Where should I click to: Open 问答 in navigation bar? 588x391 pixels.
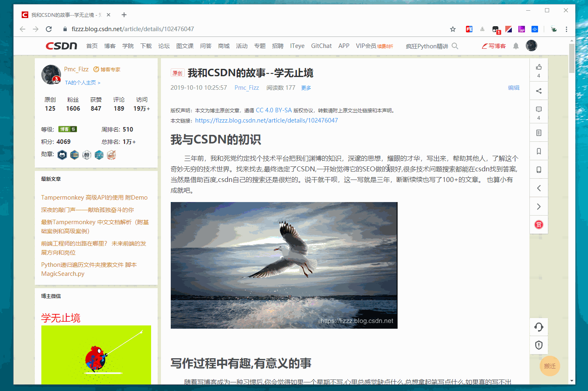(206, 46)
